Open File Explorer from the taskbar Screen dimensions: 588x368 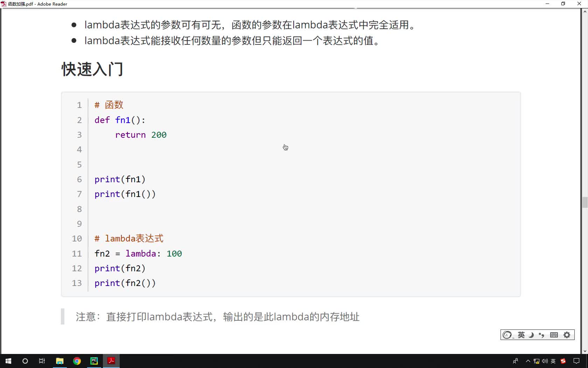point(59,361)
